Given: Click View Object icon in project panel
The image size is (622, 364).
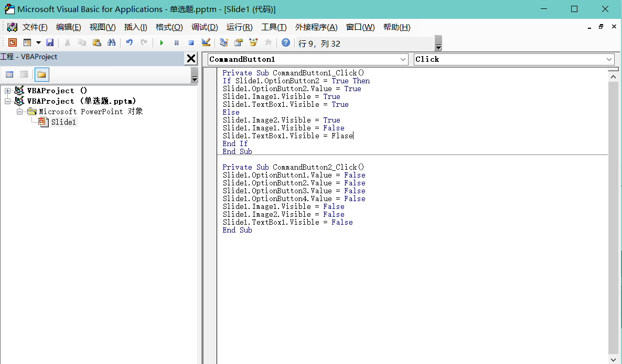Looking at the screenshot, I should click(x=24, y=74).
